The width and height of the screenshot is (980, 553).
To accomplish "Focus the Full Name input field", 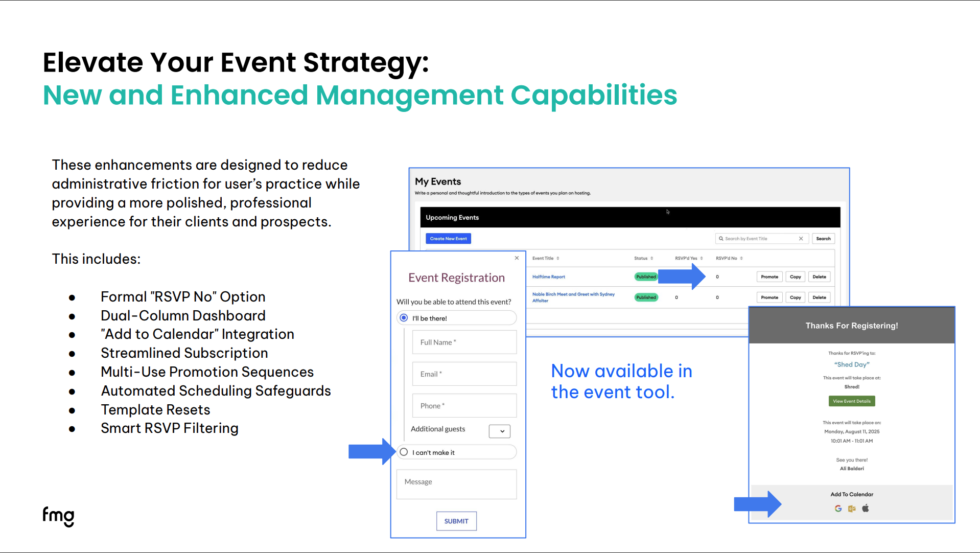I will pyautogui.click(x=464, y=342).
